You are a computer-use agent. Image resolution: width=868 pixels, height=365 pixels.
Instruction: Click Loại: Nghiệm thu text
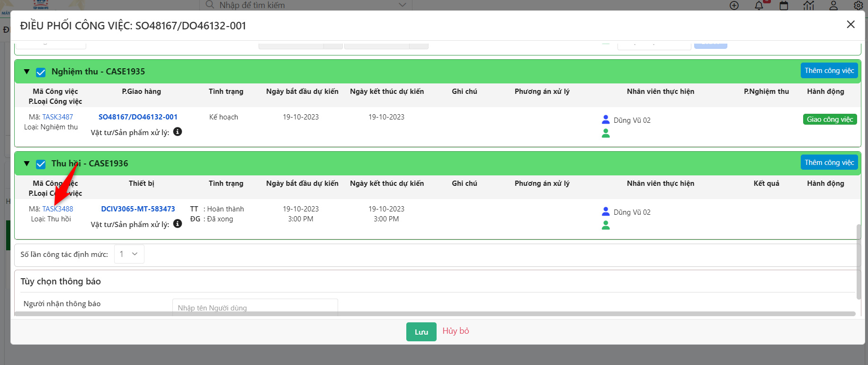[51, 127]
